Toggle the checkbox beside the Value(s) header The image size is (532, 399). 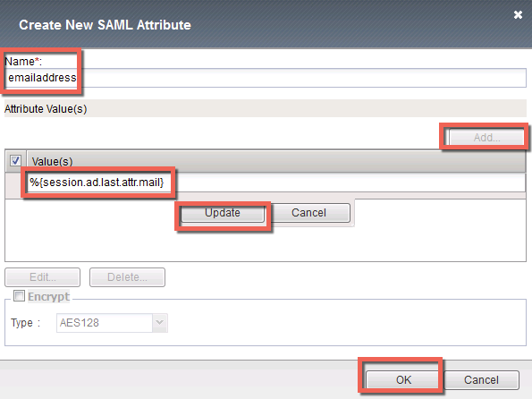click(x=15, y=160)
